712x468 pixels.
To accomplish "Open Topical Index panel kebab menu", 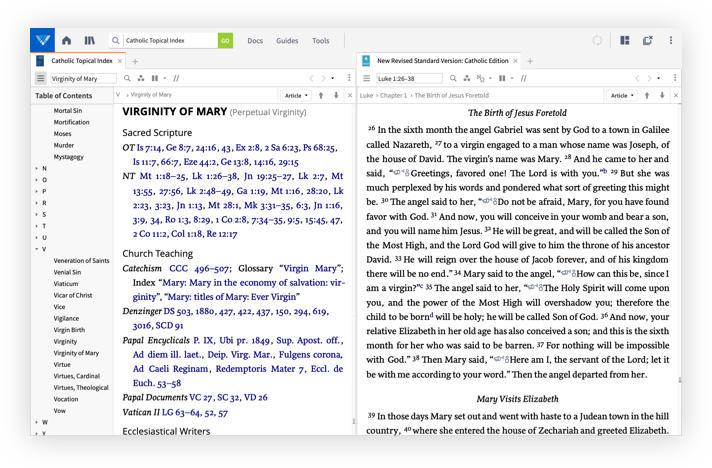I will coord(349,78).
